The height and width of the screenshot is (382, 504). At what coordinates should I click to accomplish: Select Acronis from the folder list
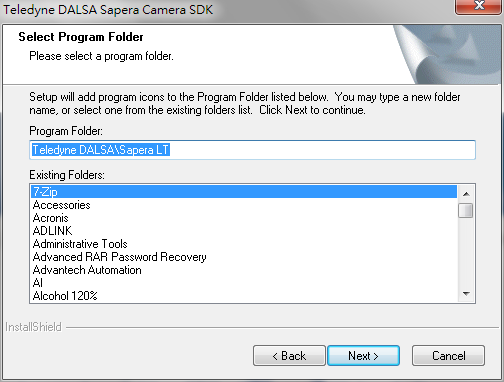click(x=244, y=218)
